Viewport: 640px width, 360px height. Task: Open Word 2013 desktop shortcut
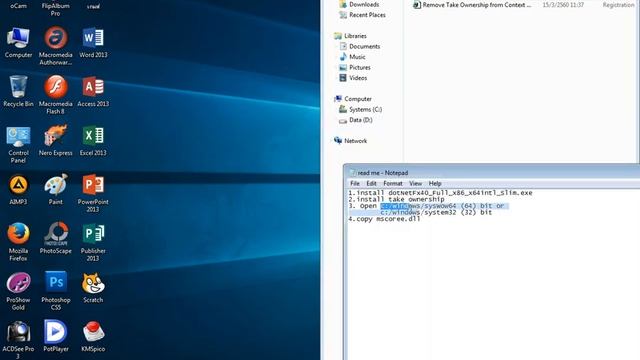pyautogui.click(x=93, y=43)
